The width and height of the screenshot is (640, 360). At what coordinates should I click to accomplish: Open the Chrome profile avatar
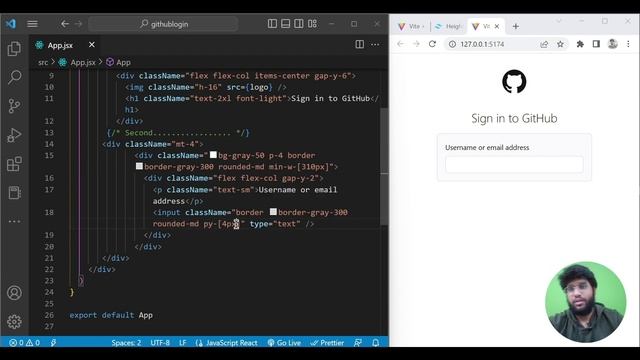612,44
